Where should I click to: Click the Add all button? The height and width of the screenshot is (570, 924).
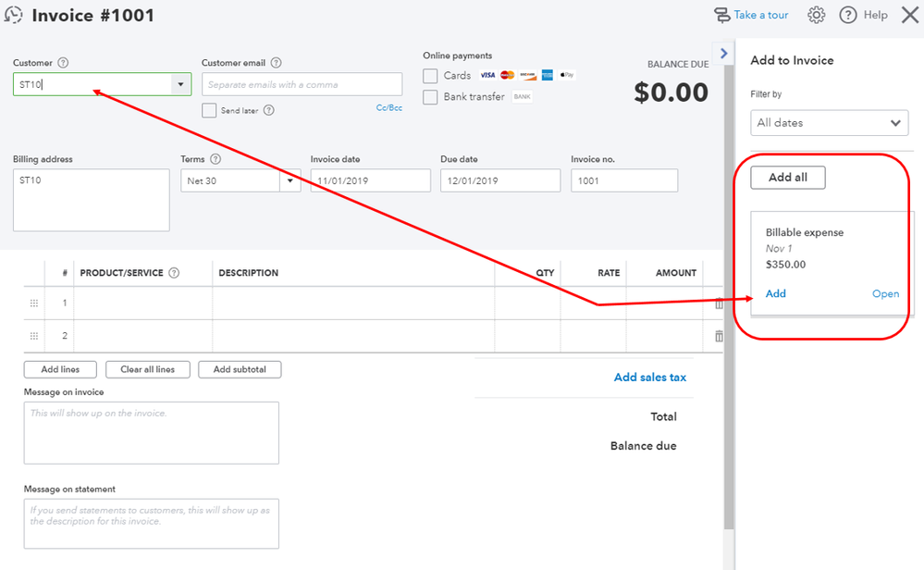click(x=787, y=177)
